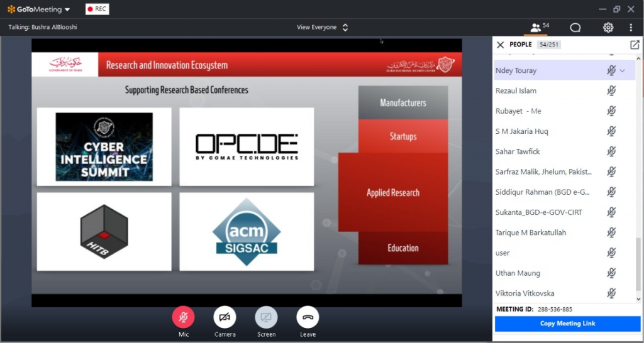Click the Manufacturers block in the slide
The height and width of the screenshot is (343, 644).
pos(403,102)
